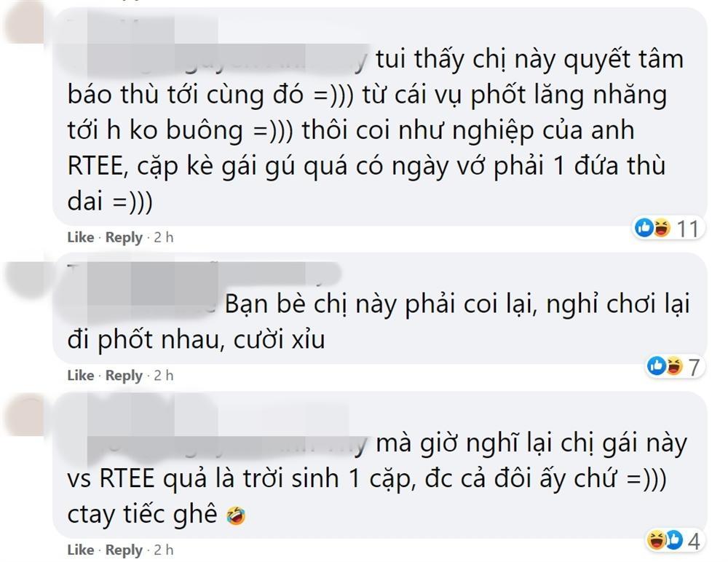The height and width of the screenshot is (562, 728).
Task: Reply to the comment ending "thù dai =)))"
Action: pos(124,237)
